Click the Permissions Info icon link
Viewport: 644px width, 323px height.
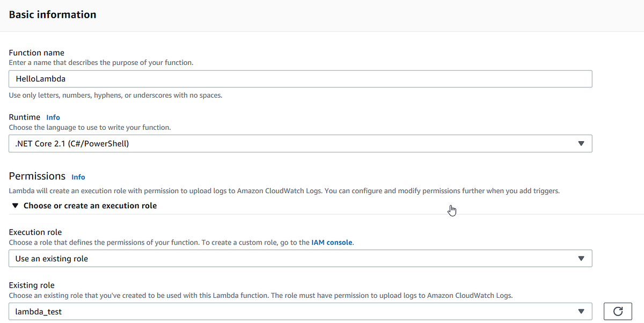click(78, 177)
